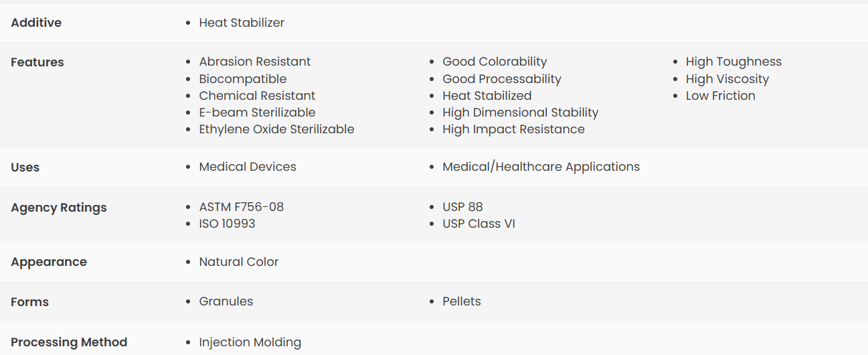Click USP Class VI rating
This screenshot has height=355, width=868.
[x=479, y=224]
